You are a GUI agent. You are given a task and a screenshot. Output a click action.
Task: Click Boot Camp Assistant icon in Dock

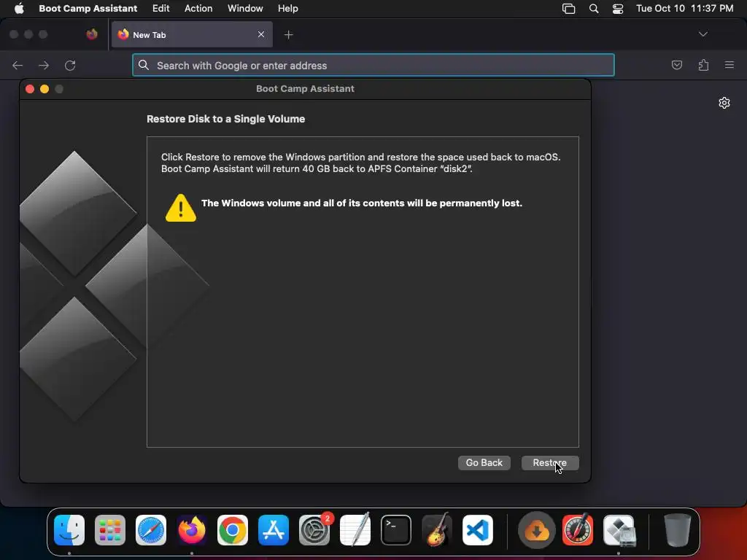(619, 530)
